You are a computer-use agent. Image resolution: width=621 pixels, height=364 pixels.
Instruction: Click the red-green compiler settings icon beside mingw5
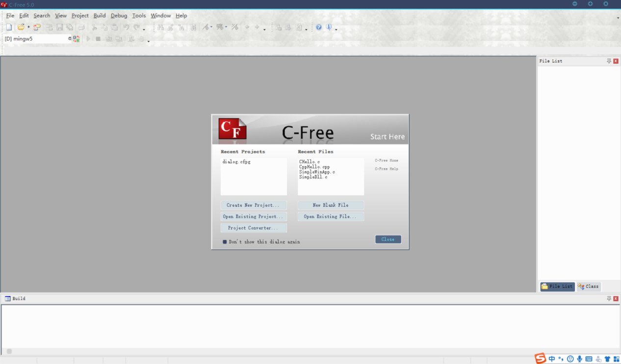tap(77, 39)
